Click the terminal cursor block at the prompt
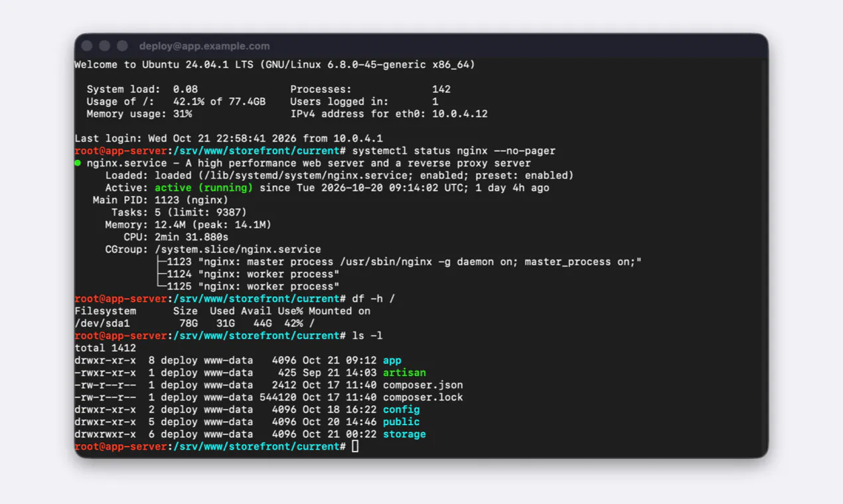 coord(355,446)
